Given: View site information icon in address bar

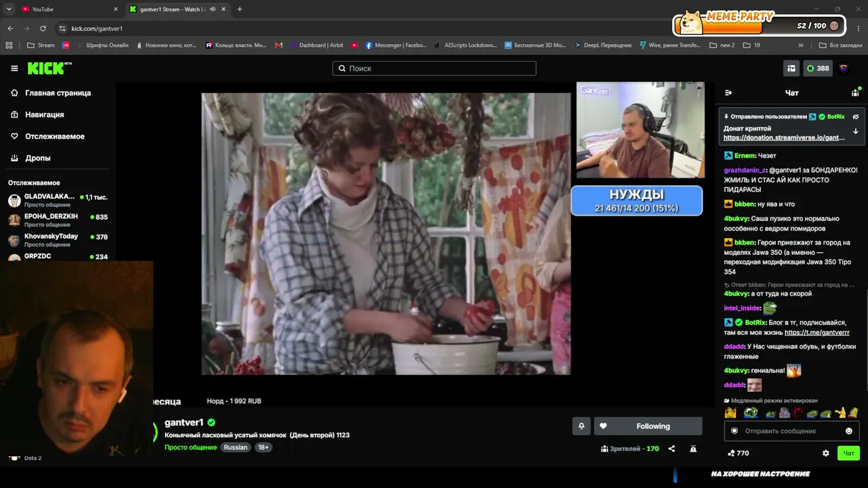Looking at the screenshot, I should point(62,28).
